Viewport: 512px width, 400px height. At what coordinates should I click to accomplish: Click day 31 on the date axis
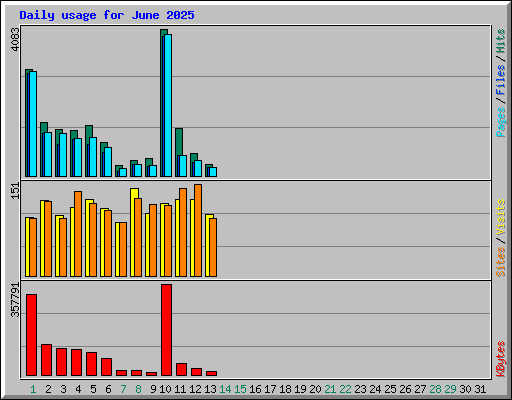click(480, 389)
